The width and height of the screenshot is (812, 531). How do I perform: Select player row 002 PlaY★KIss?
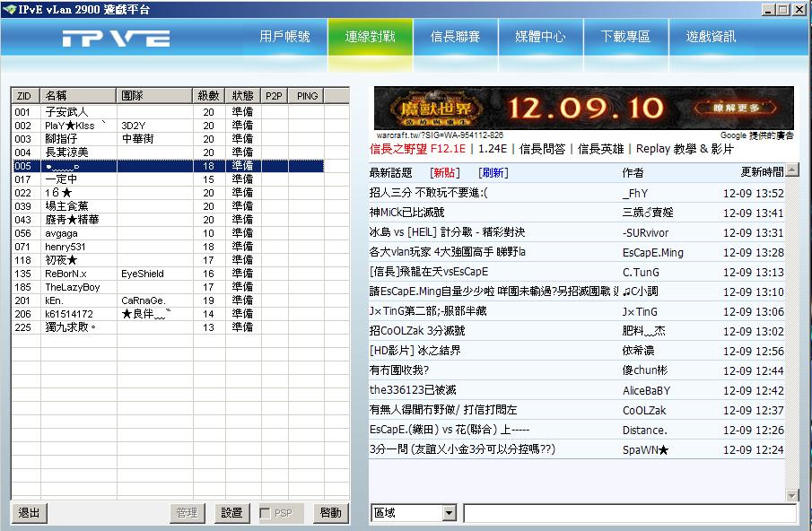tap(168, 126)
